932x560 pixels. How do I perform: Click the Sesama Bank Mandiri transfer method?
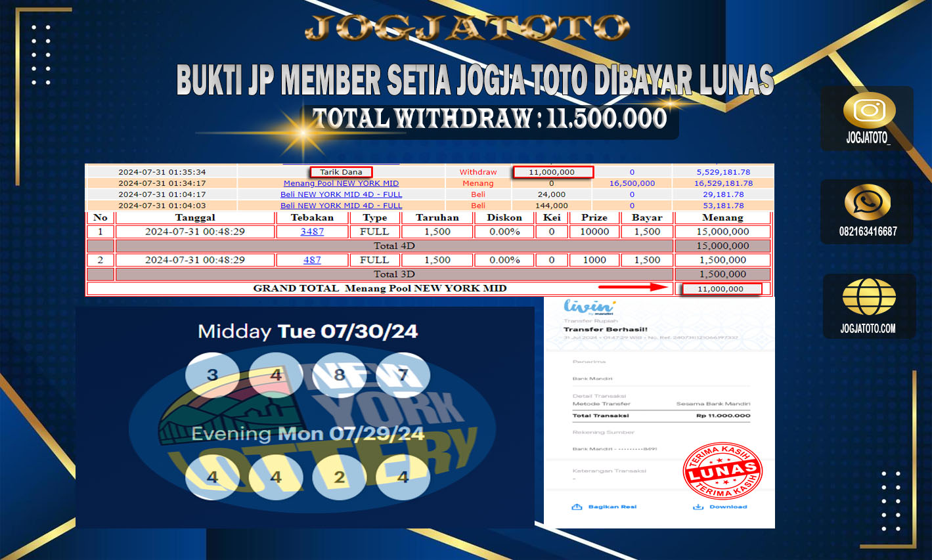coord(713,404)
